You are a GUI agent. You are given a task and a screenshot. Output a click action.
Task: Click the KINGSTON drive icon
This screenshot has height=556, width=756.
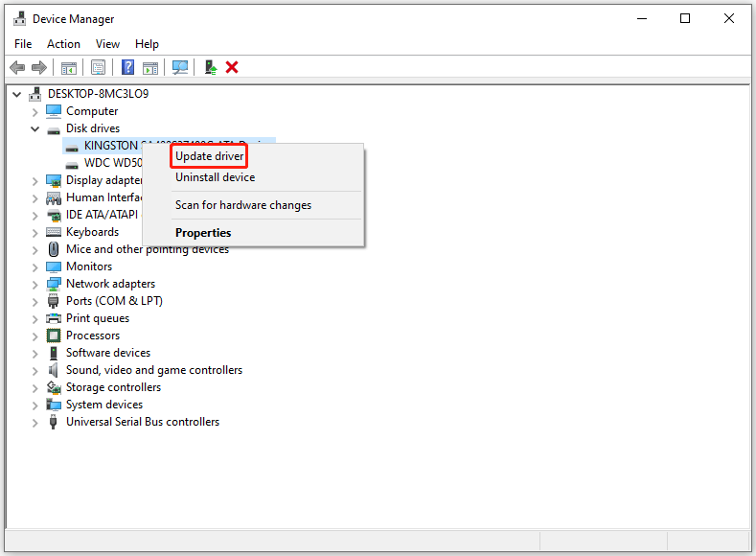pyautogui.click(x=72, y=148)
